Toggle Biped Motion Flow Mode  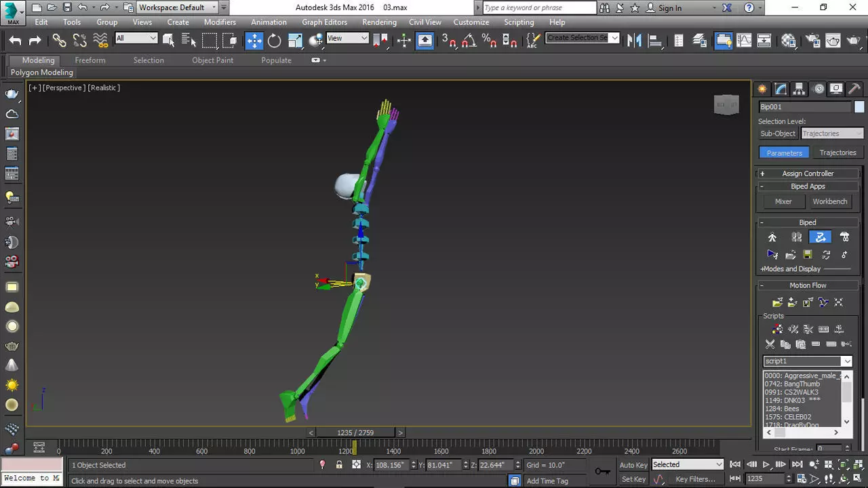821,237
